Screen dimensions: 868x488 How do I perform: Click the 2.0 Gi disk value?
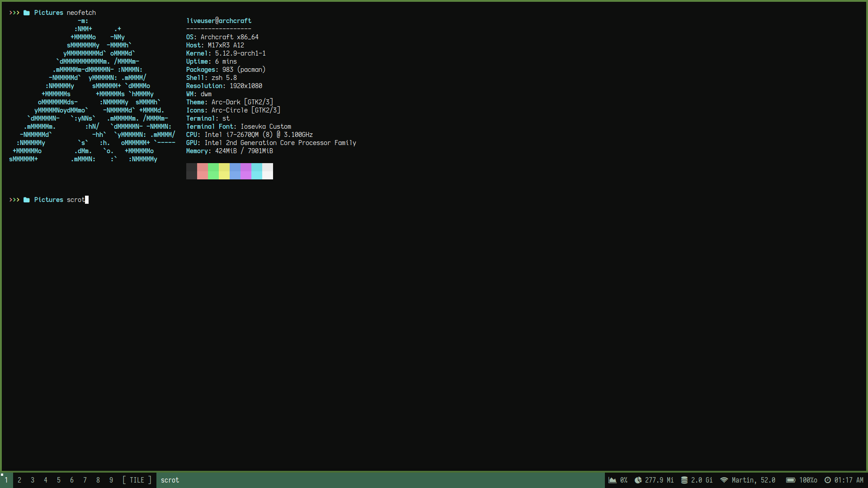tap(702, 480)
